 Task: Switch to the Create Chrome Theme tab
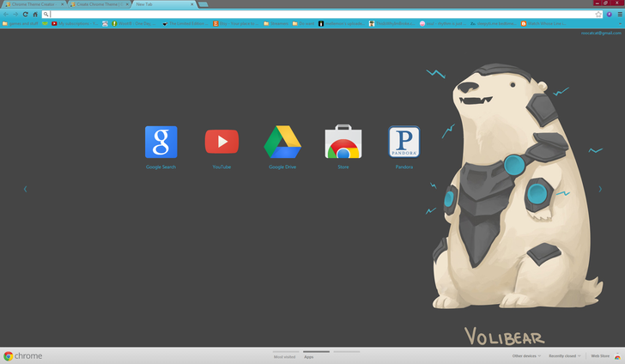98,4
